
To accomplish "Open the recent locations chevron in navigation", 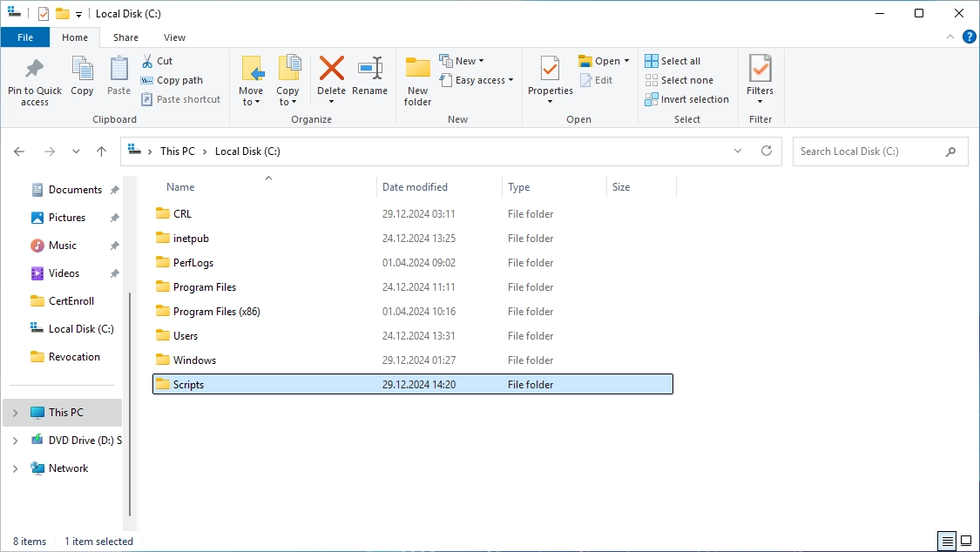I will pyautogui.click(x=76, y=151).
